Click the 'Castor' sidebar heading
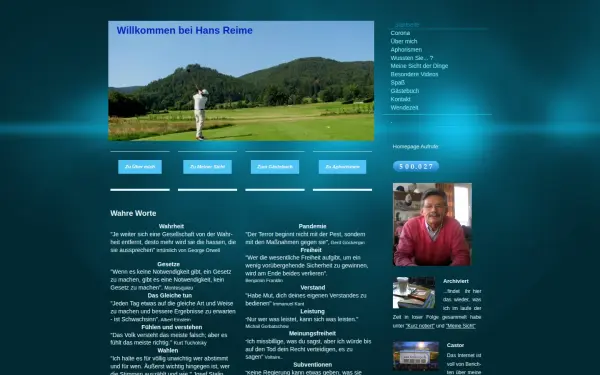 click(455, 345)
